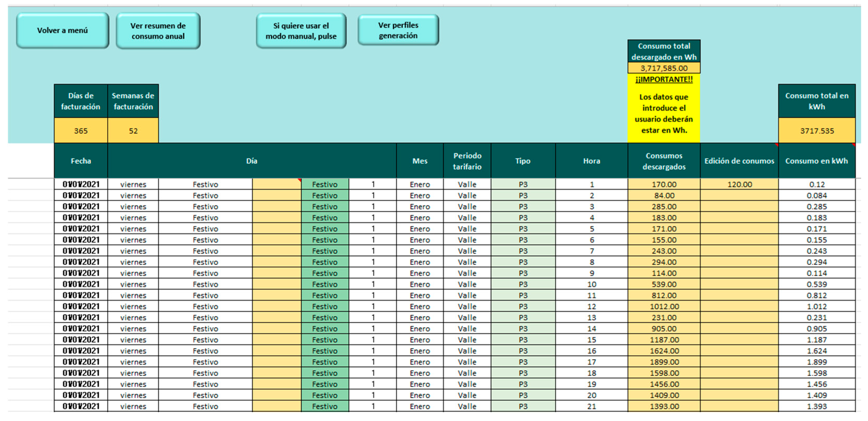
Task: Select the 365 días de facturación cell
Action: click(x=81, y=131)
